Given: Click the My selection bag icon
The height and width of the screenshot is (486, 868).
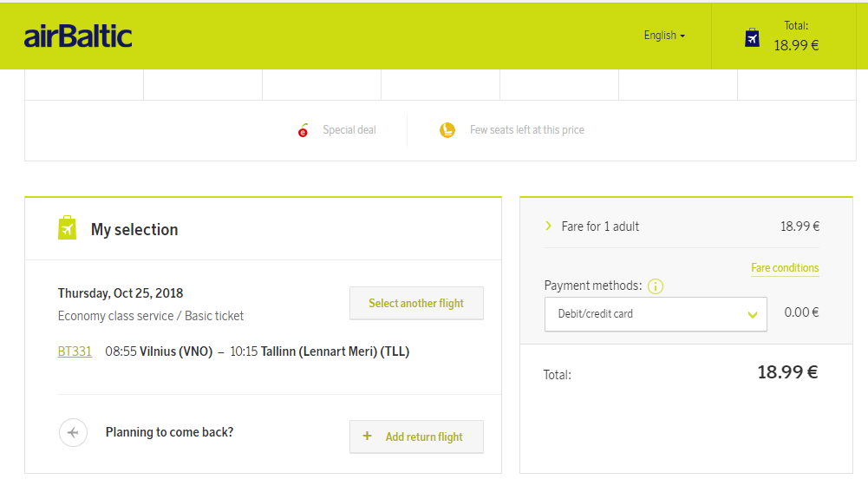Looking at the screenshot, I should coord(67,227).
